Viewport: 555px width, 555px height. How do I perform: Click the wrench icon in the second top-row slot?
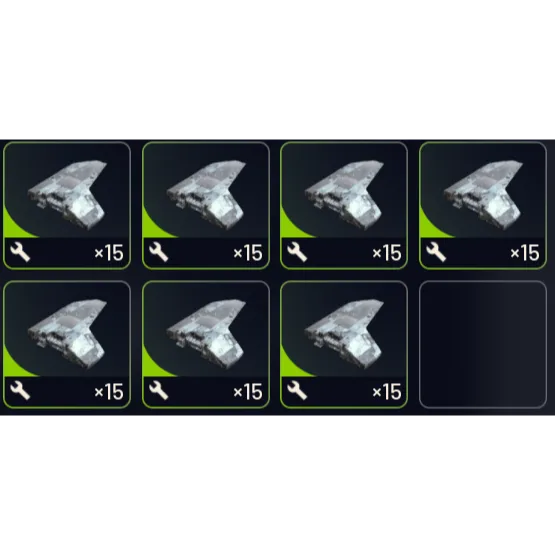[x=159, y=252]
